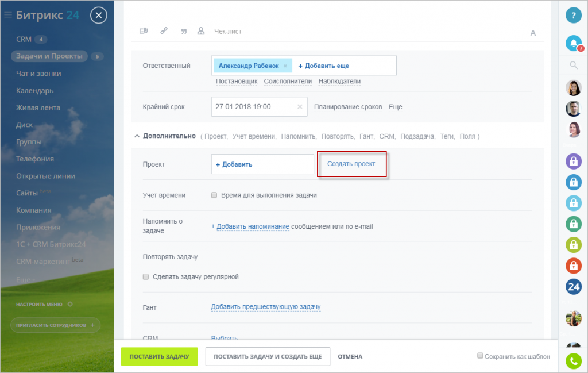The image size is (588, 373).
Task: Tick the Сохранить как шаблон checkbox
Action: 480,355
